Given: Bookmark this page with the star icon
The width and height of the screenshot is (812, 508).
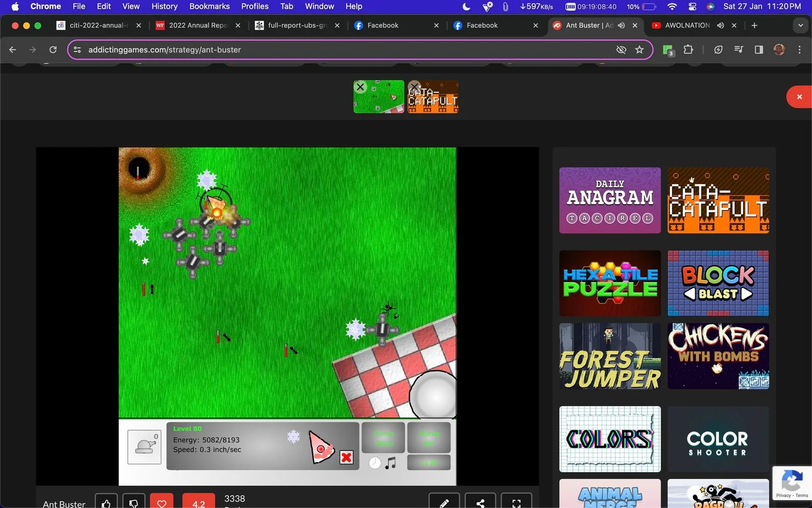Looking at the screenshot, I should [640, 50].
